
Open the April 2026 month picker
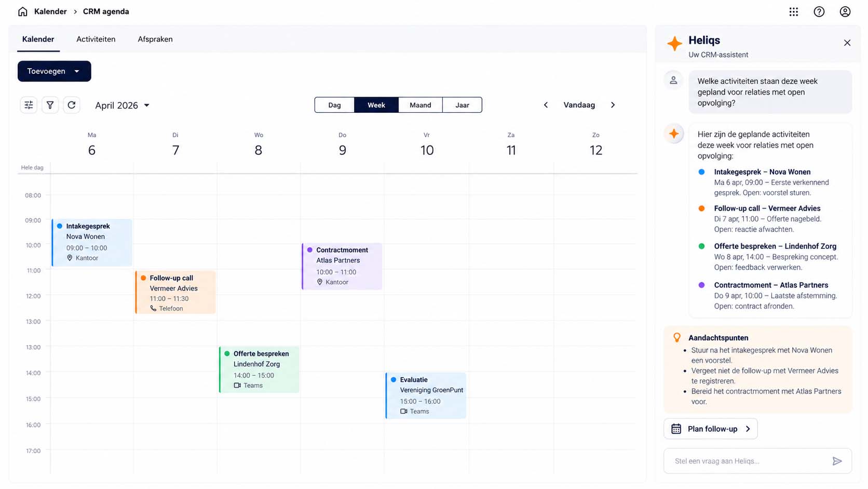tap(123, 105)
